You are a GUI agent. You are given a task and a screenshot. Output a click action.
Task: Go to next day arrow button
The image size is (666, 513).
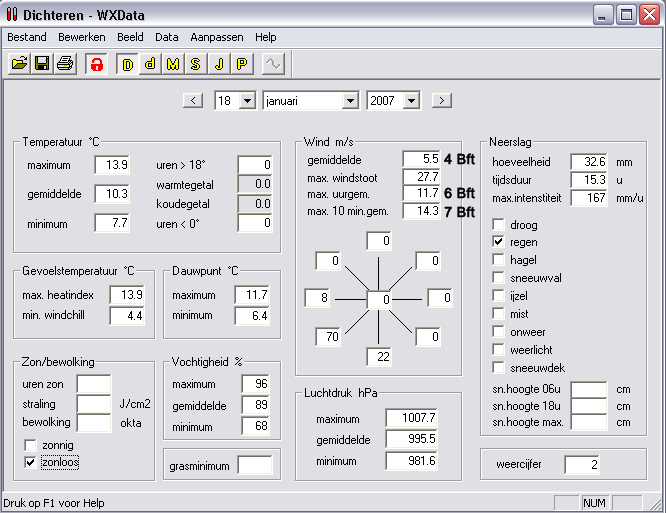point(442,101)
